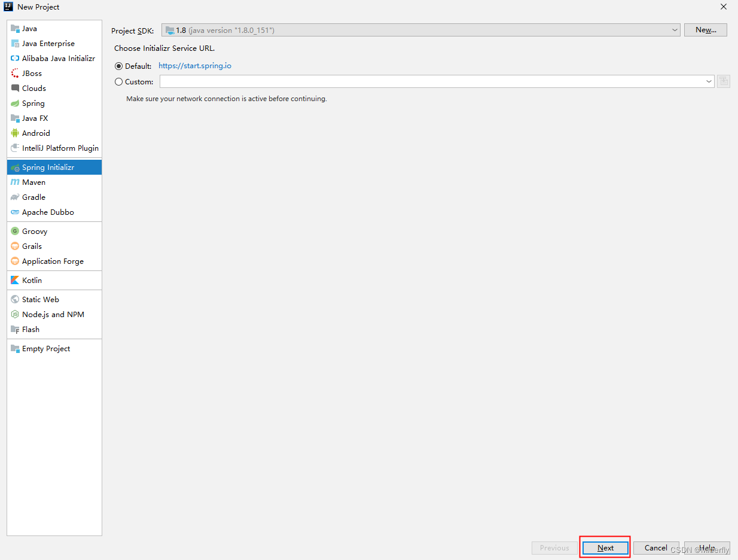Choose Java Enterprise project type label
The width and height of the screenshot is (738, 560).
pyautogui.click(x=48, y=44)
